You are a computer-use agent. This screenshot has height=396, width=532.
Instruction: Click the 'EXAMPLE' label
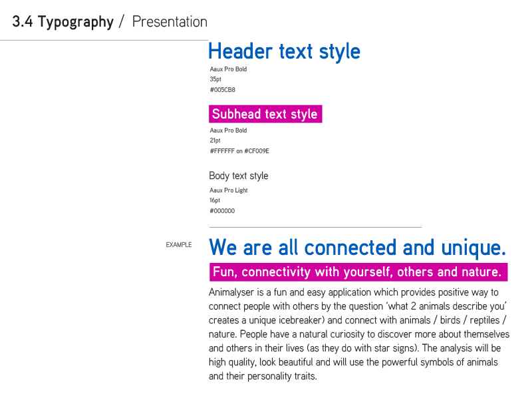179,244
